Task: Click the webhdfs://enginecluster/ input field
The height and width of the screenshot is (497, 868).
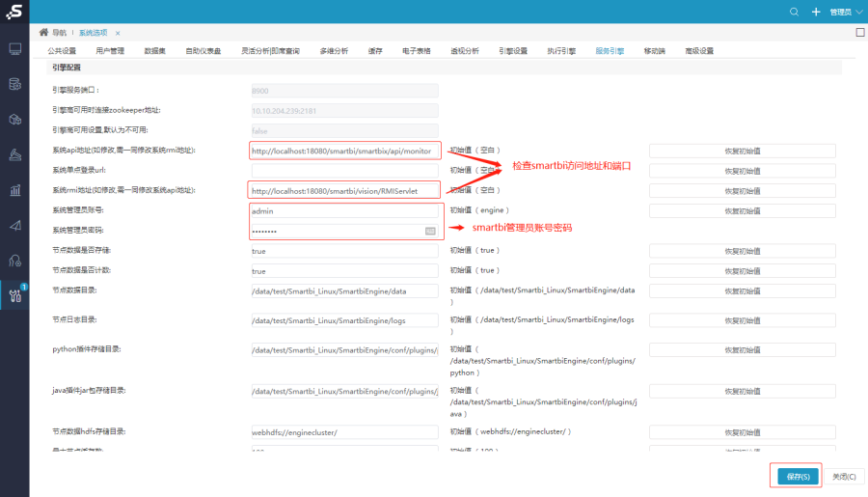Action: pos(345,432)
